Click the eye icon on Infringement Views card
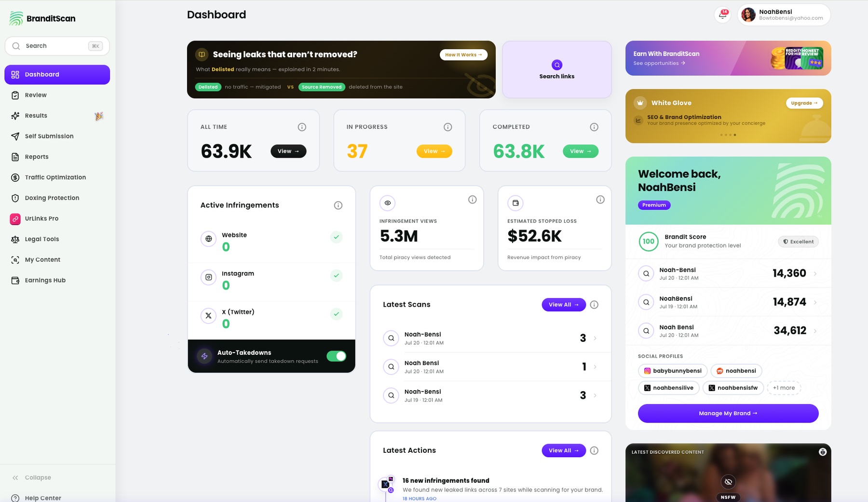Image resolution: width=868 pixels, height=502 pixels. [388, 203]
